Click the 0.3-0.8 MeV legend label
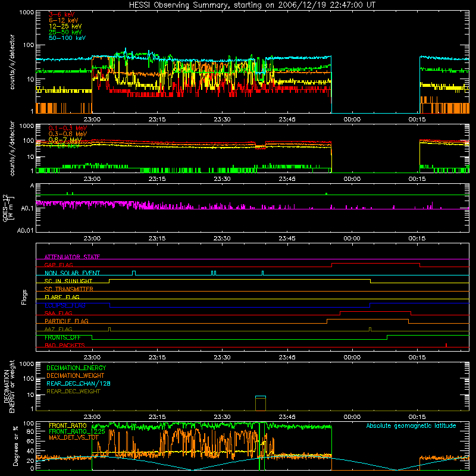Image resolution: width=476 pixels, height=476 pixels. click(x=68, y=134)
